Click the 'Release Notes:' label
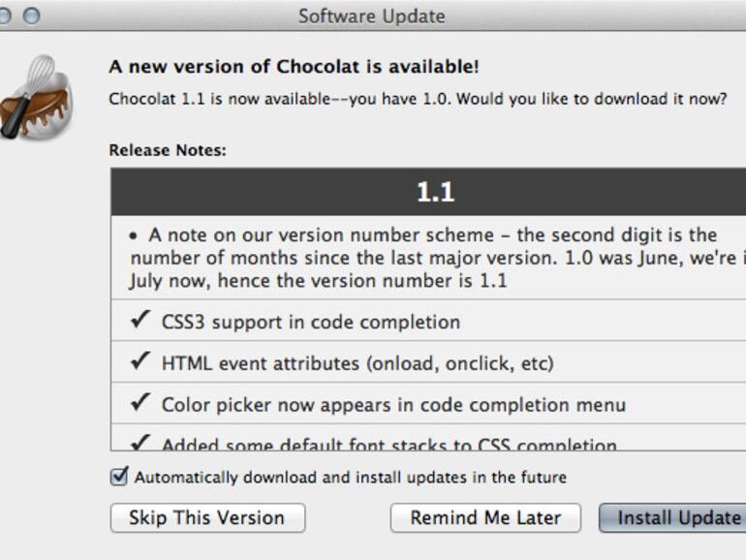746x560 pixels. tap(167, 150)
